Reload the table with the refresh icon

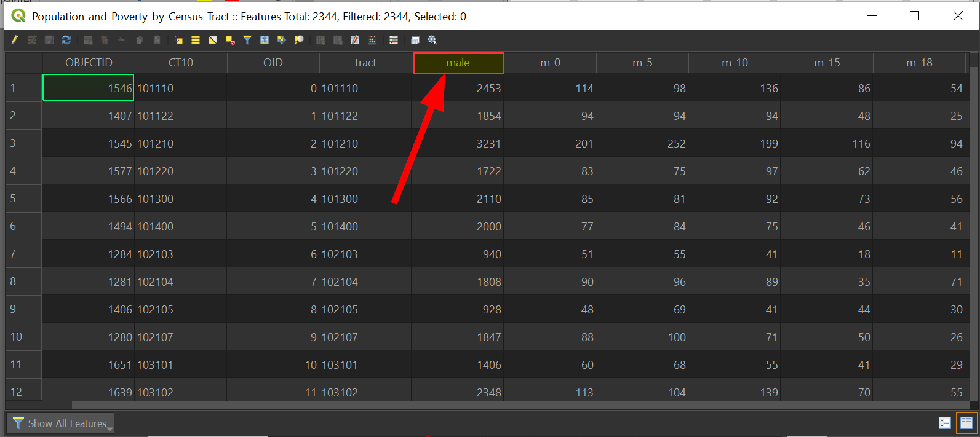point(66,40)
